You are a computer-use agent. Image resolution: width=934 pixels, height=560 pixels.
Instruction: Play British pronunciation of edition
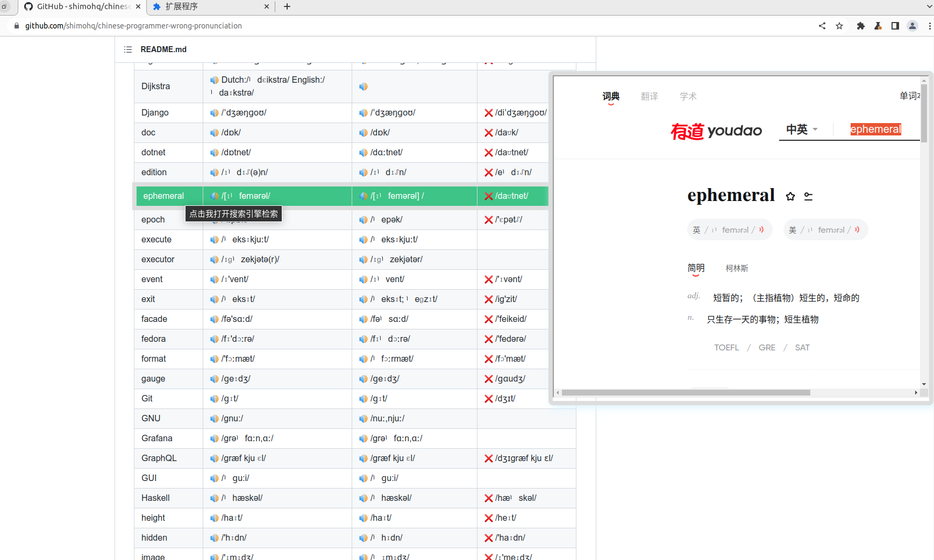pyautogui.click(x=214, y=173)
